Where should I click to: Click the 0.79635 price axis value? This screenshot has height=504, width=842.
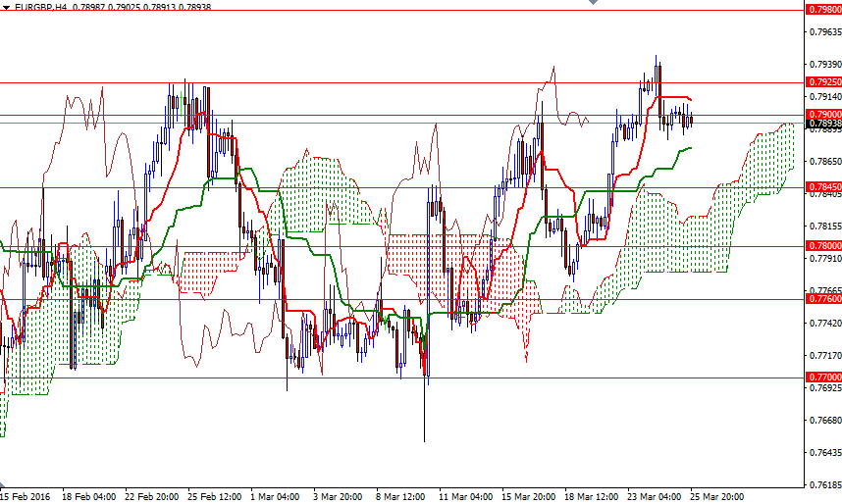tap(825, 31)
